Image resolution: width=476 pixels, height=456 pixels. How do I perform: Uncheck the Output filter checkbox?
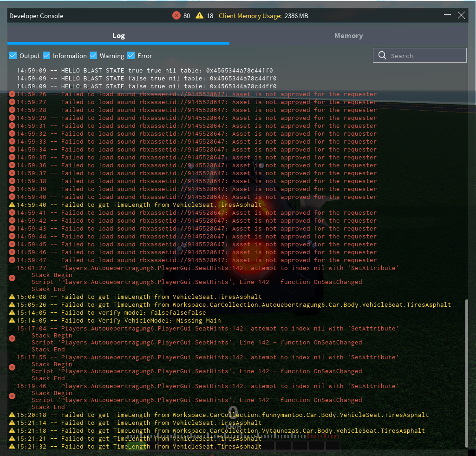point(13,56)
